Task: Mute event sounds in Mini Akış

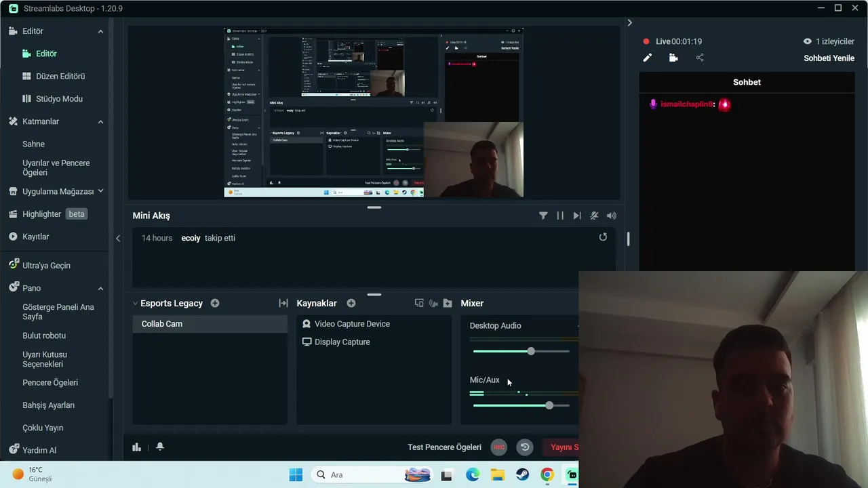Action: [612, 216]
